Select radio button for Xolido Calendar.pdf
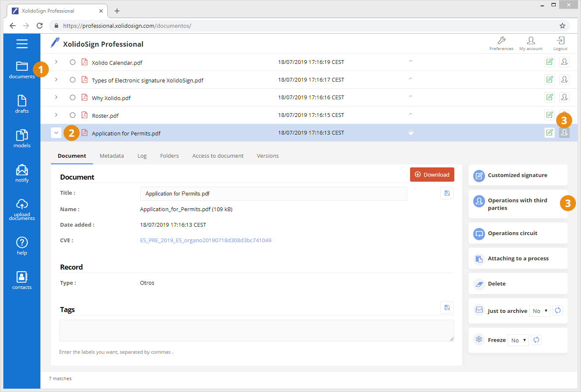Viewport: 581px width, 392px height. 72,62
